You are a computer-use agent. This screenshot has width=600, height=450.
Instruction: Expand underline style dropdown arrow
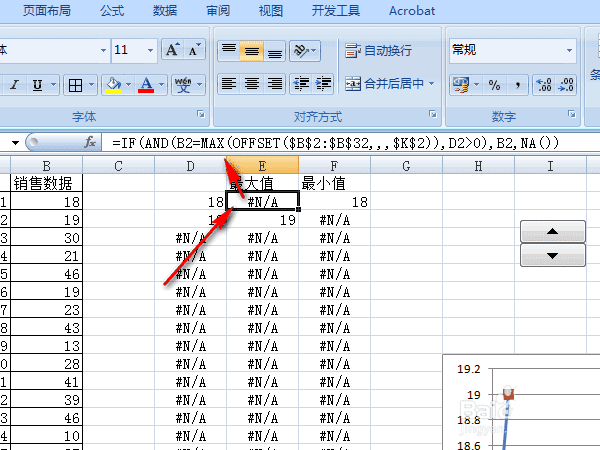coord(54,85)
